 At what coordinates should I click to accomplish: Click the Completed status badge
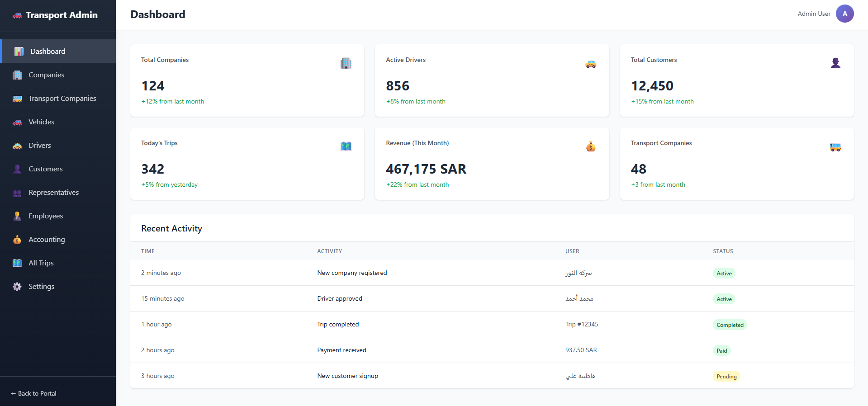[x=729, y=325]
